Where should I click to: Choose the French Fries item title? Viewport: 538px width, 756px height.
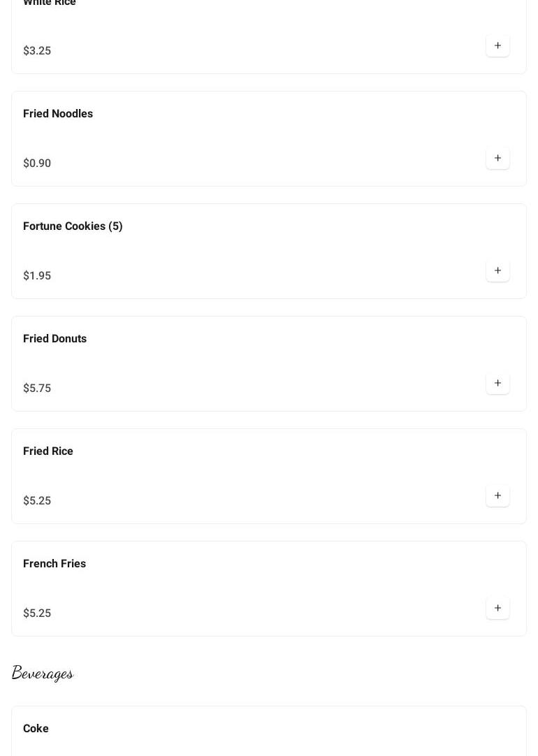(54, 564)
